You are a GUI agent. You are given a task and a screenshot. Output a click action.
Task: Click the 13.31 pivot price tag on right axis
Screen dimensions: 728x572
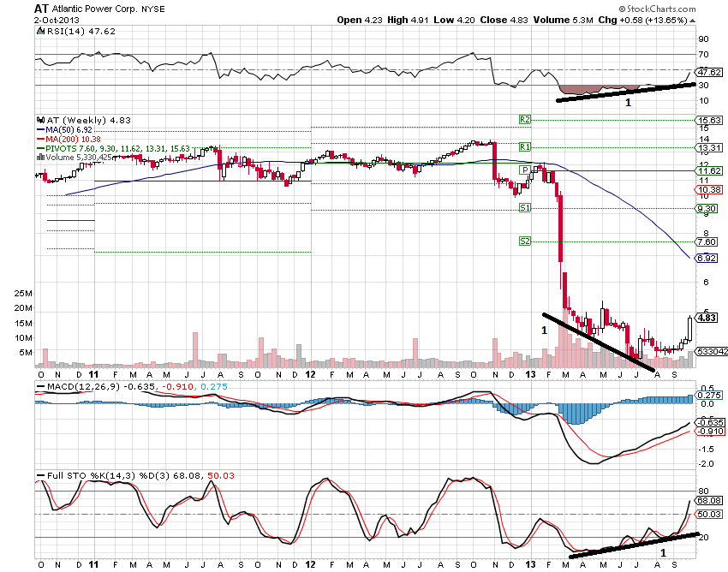[x=709, y=147]
